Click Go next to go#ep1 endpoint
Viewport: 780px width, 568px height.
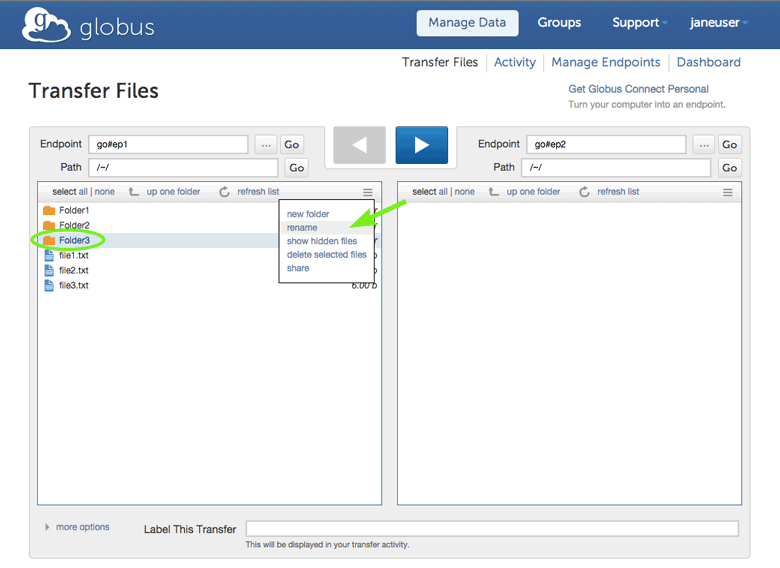(292, 145)
